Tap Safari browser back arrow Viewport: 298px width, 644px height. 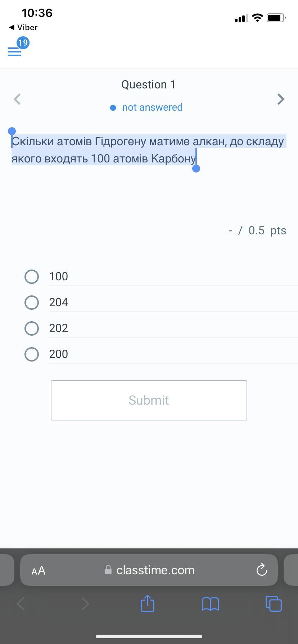(x=21, y=604)
